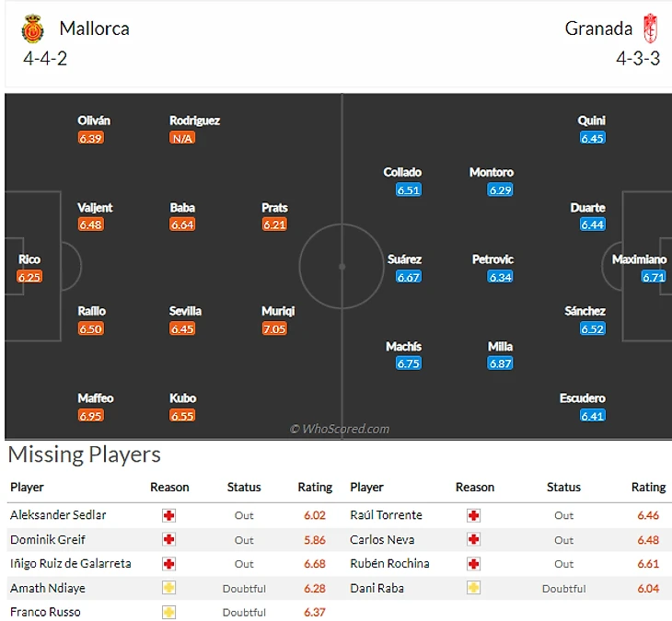This screenshot has height=621, width=672.
Task: Click the Rating column header for Mallorca
Action: click(315, 488)
